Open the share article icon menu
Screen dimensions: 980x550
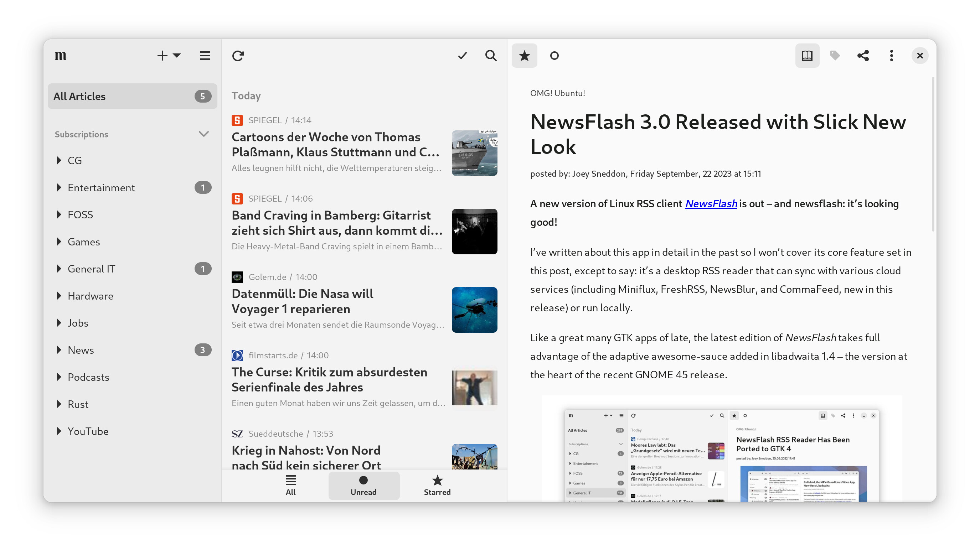point(863,56)
